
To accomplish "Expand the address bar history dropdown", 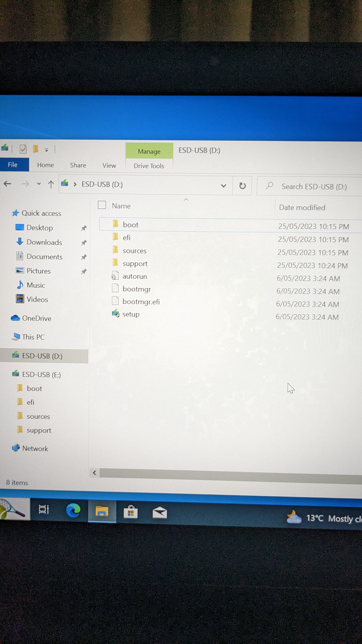I will pyautogui.click(x=224, y=185).
